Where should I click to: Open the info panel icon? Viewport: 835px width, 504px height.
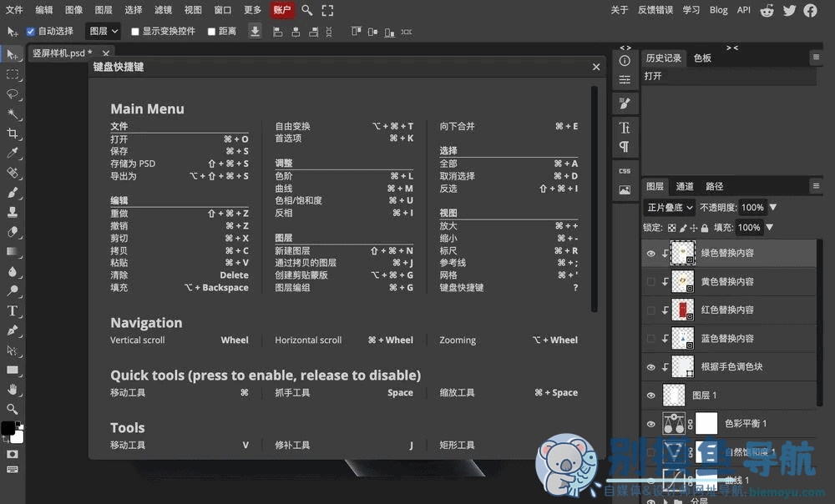click(x=625, y=61)
